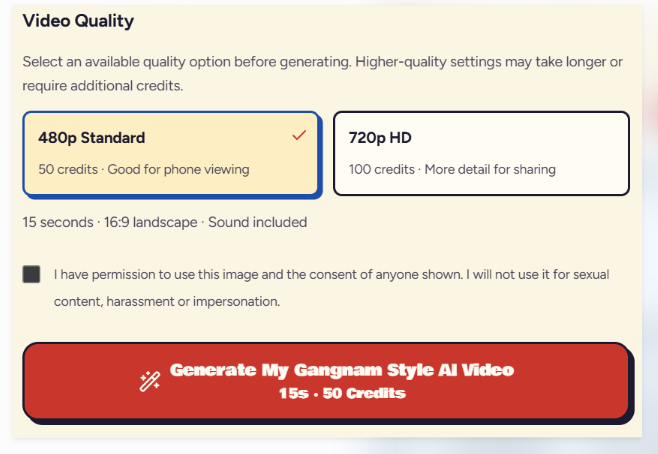Tick the image permission consent checkbox
This screenshot has height=454, width=658.
(x=31, y=274)
